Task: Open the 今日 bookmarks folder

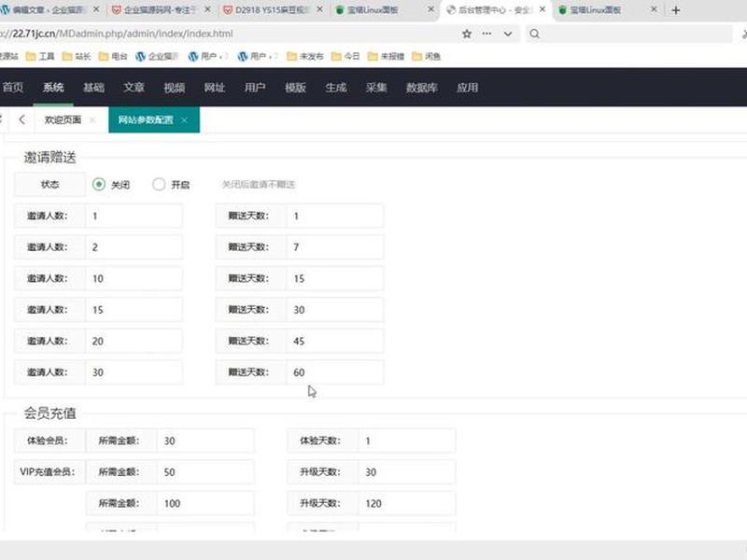Action: click(x=345, y=56)
